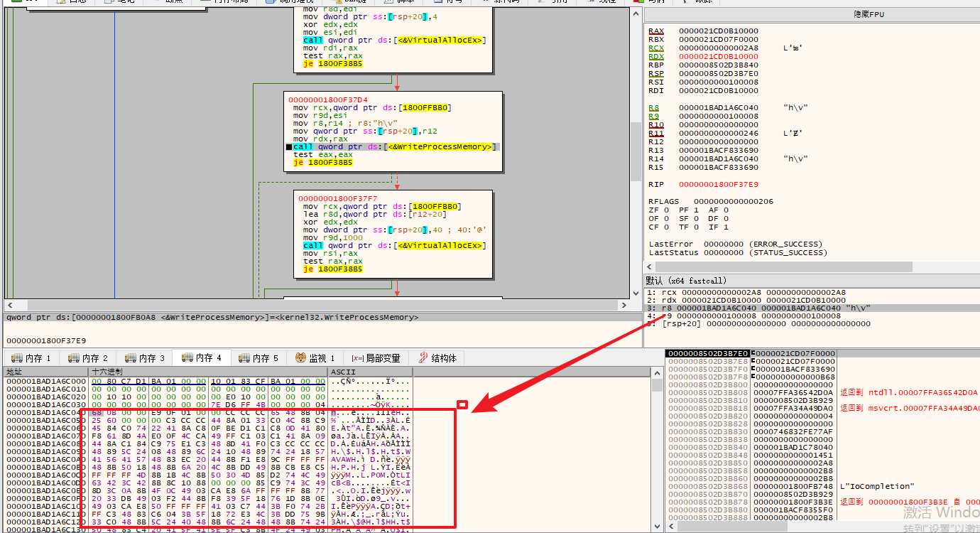Open the 结构体 tab
The width and height of the screenshot is (980, 533).
(437, 358)
